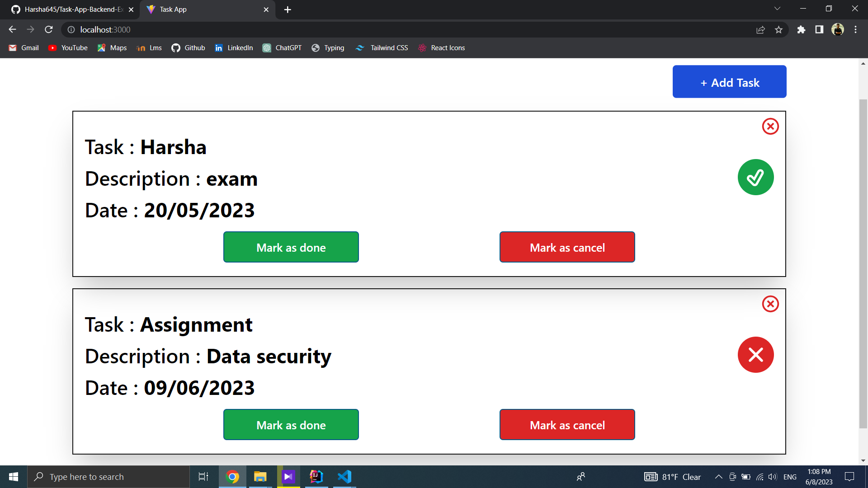Viewport: 868px width, 488px height.
Task: Mark the Assignment task as done
Action: (x=291, y=425)
